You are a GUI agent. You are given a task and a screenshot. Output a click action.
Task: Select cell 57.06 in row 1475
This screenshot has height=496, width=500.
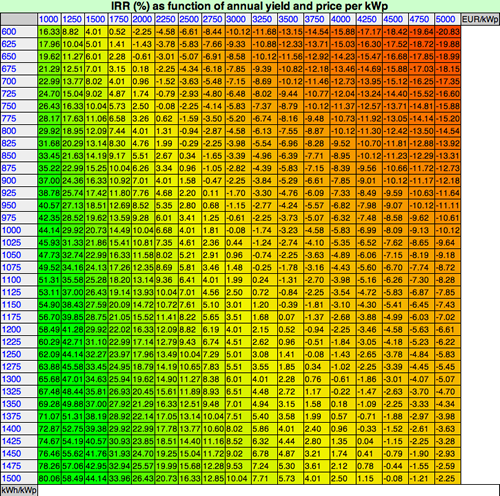[73, 466]
